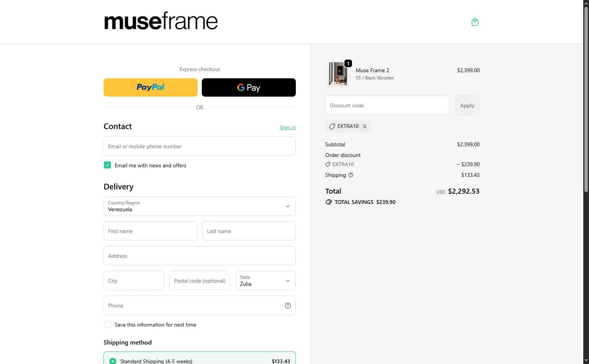Select Standard Shipping radio option
This screenshot has height=364, width=589.
coord(113,361)
